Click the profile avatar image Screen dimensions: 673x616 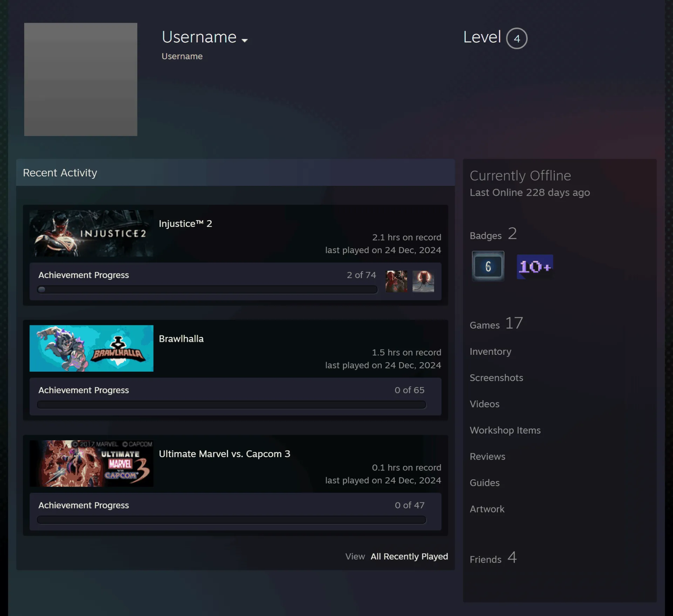click(x=81, y=79)
